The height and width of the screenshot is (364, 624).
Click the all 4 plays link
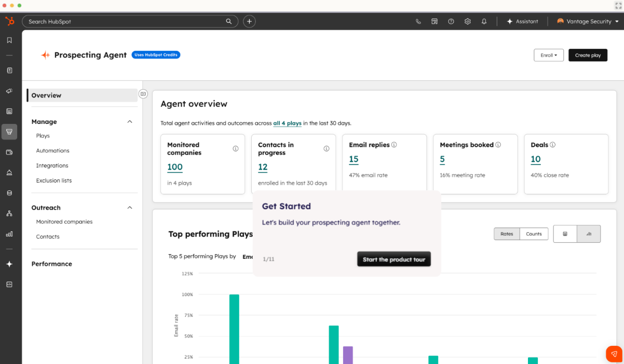pyautogui.click(x=287, y=123)
